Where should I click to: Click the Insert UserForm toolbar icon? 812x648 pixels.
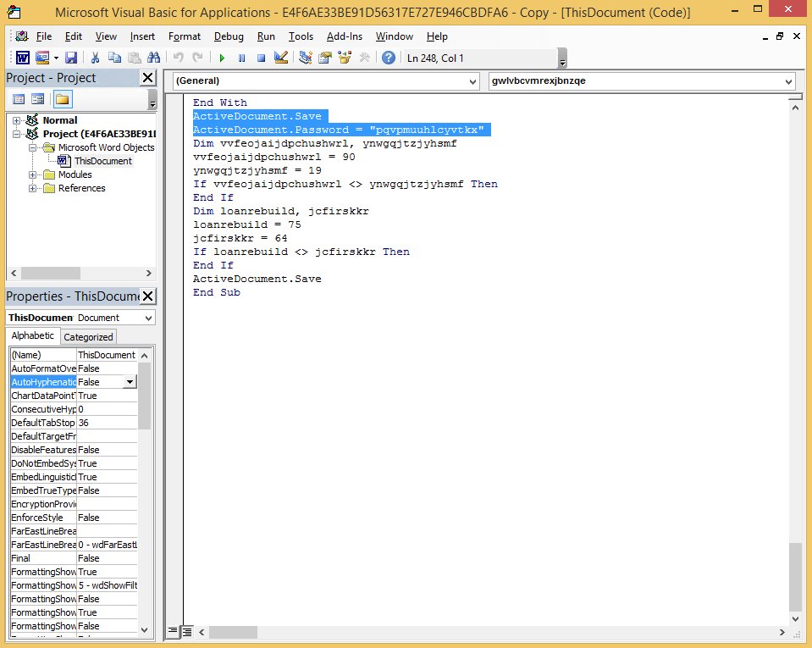click(42, 58)
